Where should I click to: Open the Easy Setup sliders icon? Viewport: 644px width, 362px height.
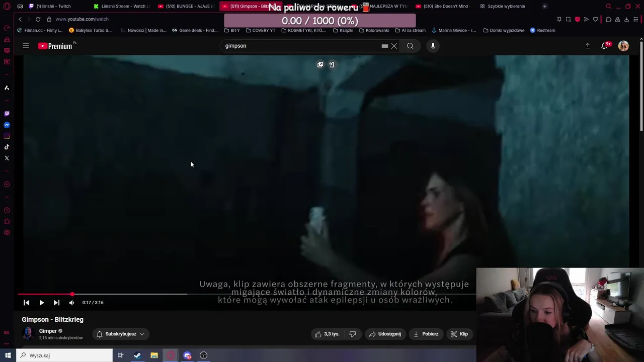pyautogui.click(x=636, y=19)
